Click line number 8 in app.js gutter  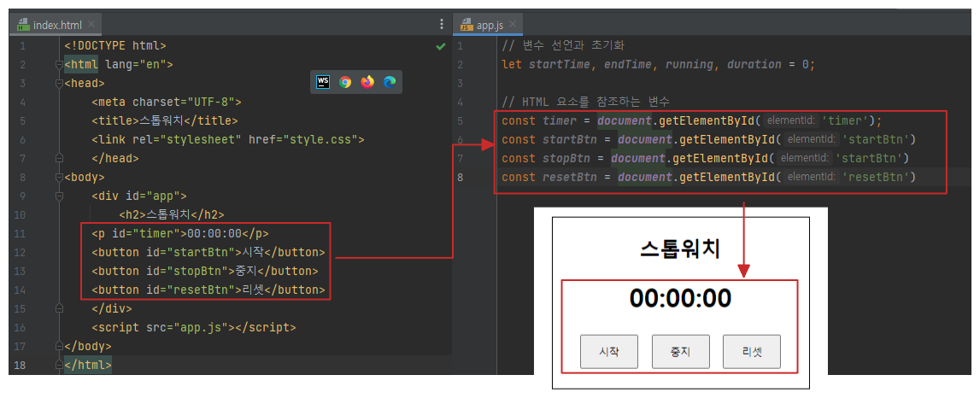[x=461, y=177]
